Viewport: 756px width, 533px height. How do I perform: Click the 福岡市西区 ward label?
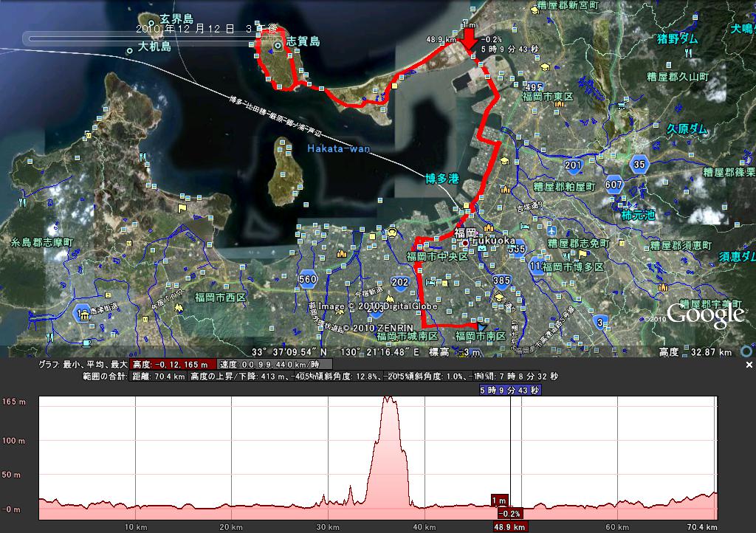click(x=220, y=298)
